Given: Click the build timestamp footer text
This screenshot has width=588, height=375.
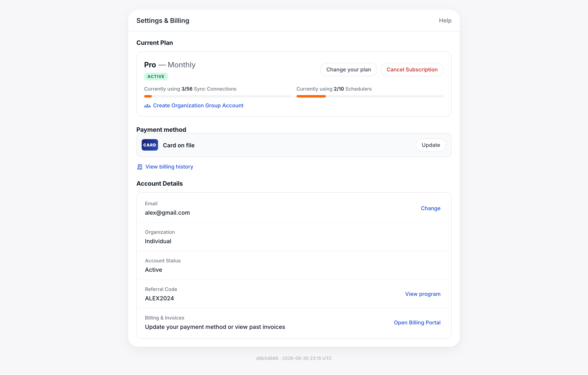Looking at the screenshot, I should point(294,358).
